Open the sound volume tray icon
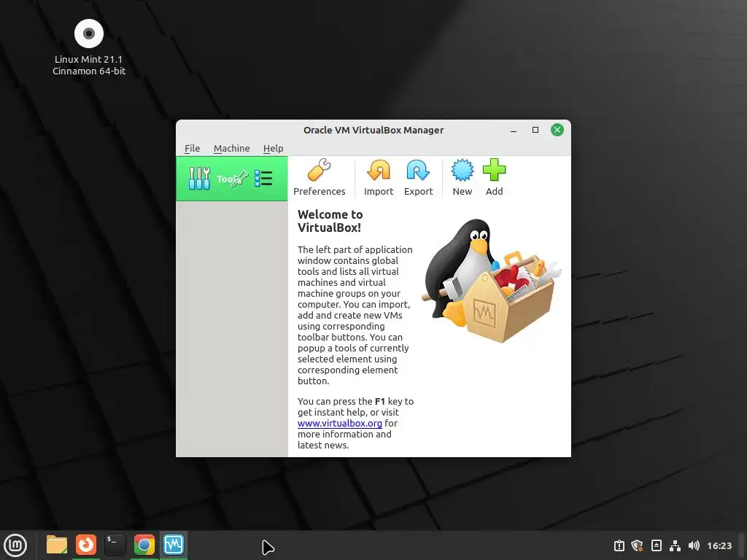Image resolution: width=747 pixels, height=560 pixels. tap(694, 545)
